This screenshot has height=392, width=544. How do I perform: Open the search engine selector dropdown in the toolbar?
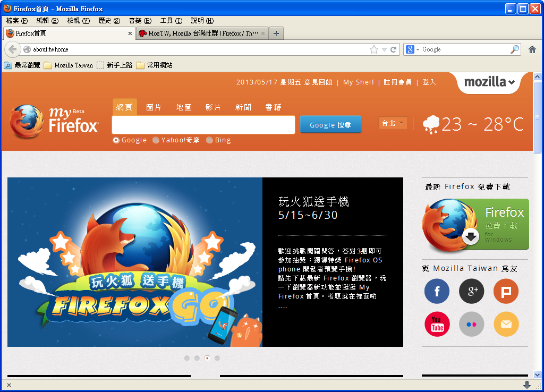coord(412,49)
